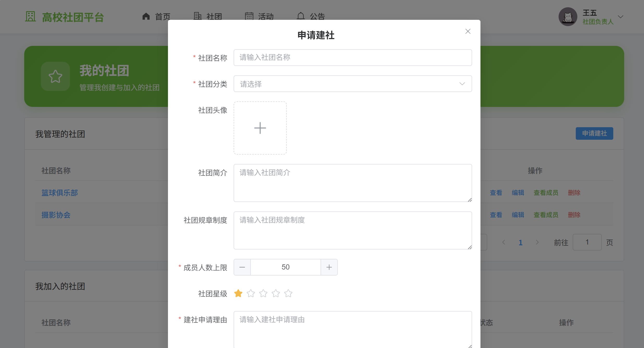This screenshot has width=644, height=348.
Task: Set 社团星级 to four stars
Action: tap(276, 294)
